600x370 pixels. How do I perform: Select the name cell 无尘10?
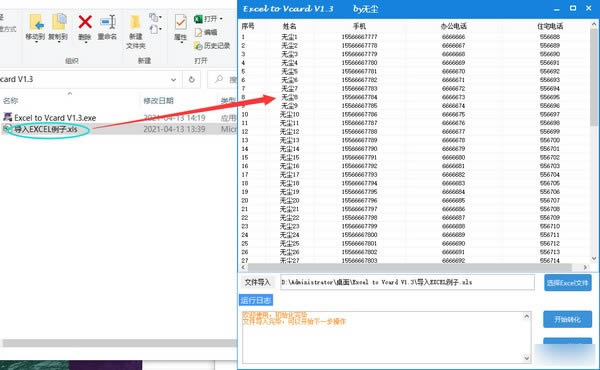(x=289, y=114)
